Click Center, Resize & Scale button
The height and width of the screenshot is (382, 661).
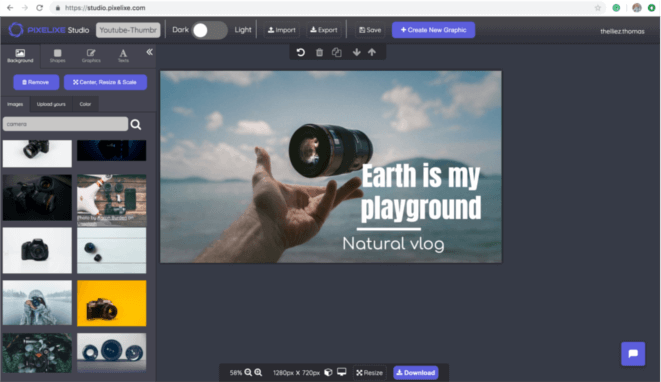pyautogui.click(x=105, y=82)
